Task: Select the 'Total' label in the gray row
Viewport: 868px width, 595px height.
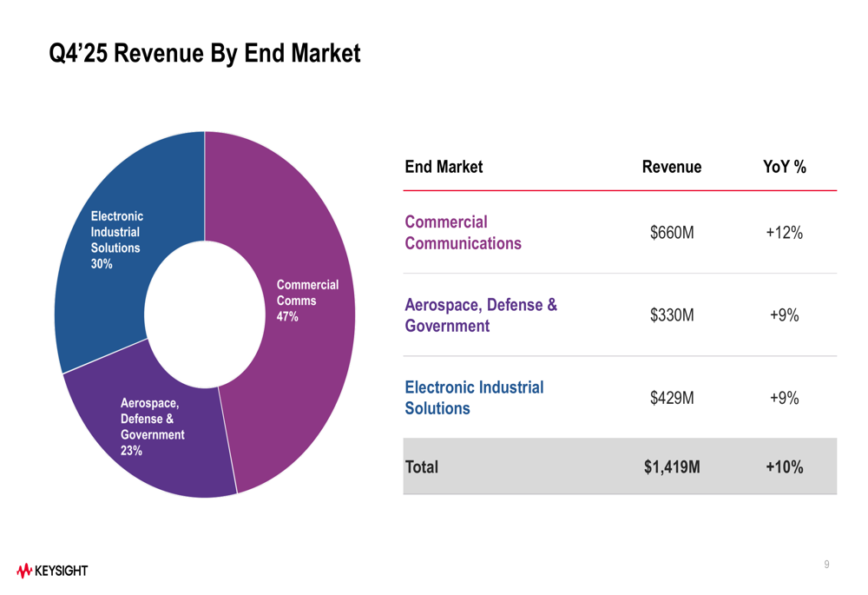Action: tap(422, 467)
